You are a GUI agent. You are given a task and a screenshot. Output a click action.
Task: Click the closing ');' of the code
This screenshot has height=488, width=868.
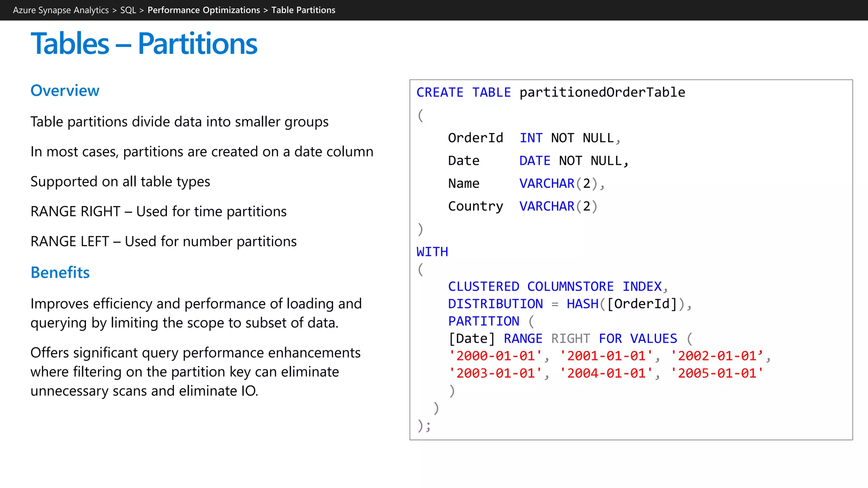tap(424, 426)
